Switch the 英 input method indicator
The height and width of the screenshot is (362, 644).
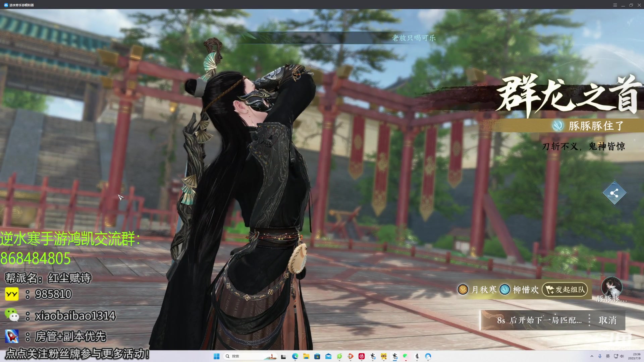coord(608,356)
